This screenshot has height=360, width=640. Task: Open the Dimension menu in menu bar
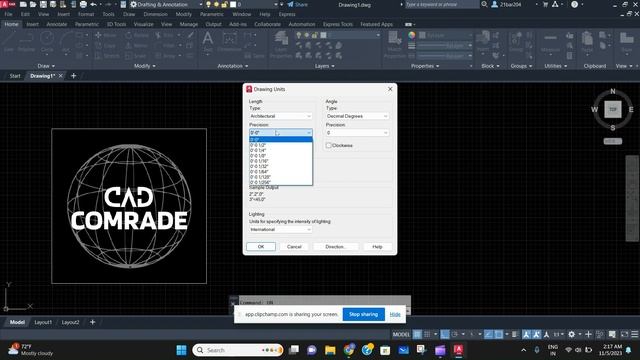(x=156, y=14)
